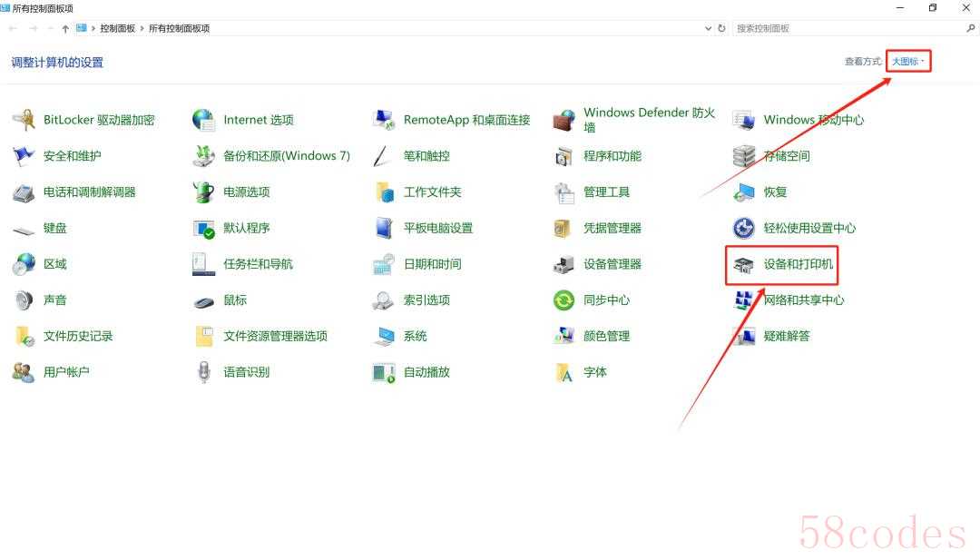Click the search magnifier icon
Image resolution: width=980 pixels, height=560 pixels.
971,28
